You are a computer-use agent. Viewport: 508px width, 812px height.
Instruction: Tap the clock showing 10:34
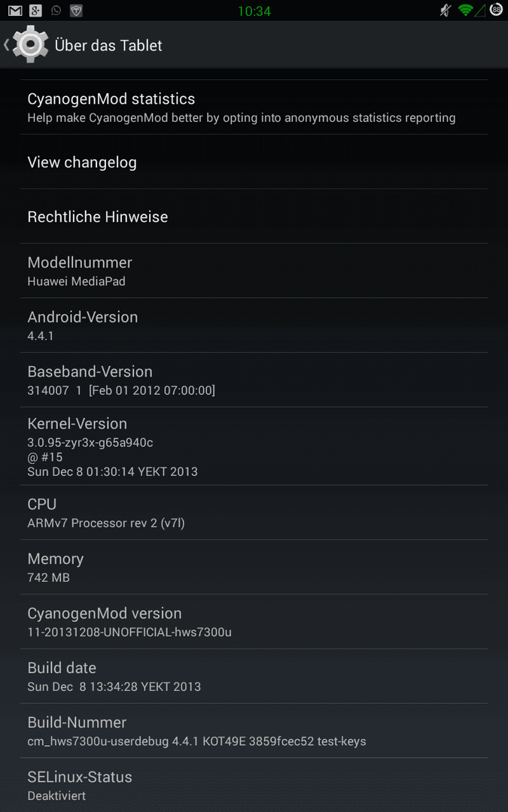point(254,11)
